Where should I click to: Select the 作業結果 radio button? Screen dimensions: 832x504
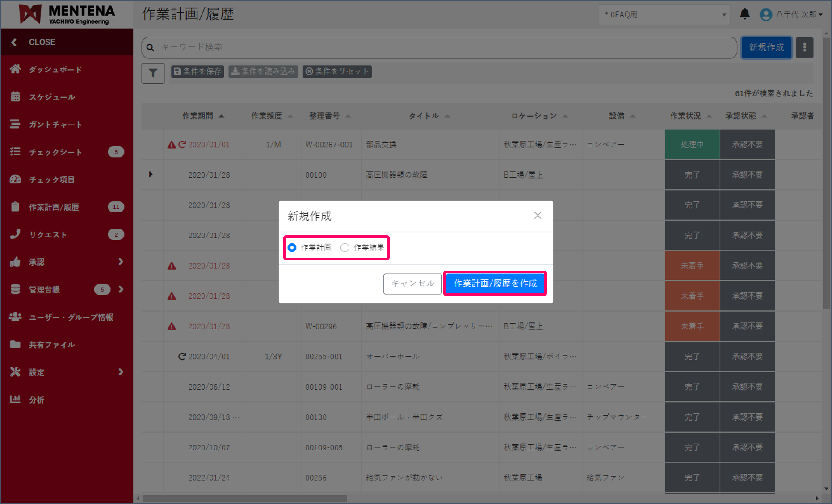pyautogui.click(x=345, y=247)
